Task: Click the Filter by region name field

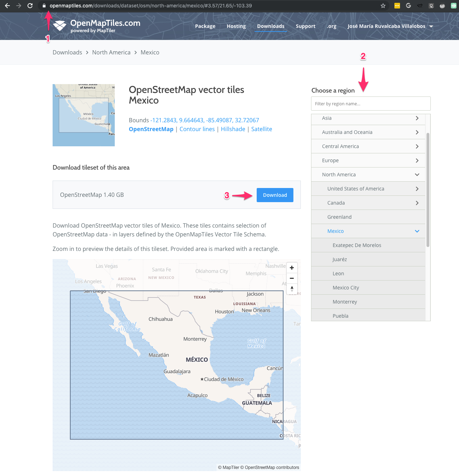Action: point(371,104)
